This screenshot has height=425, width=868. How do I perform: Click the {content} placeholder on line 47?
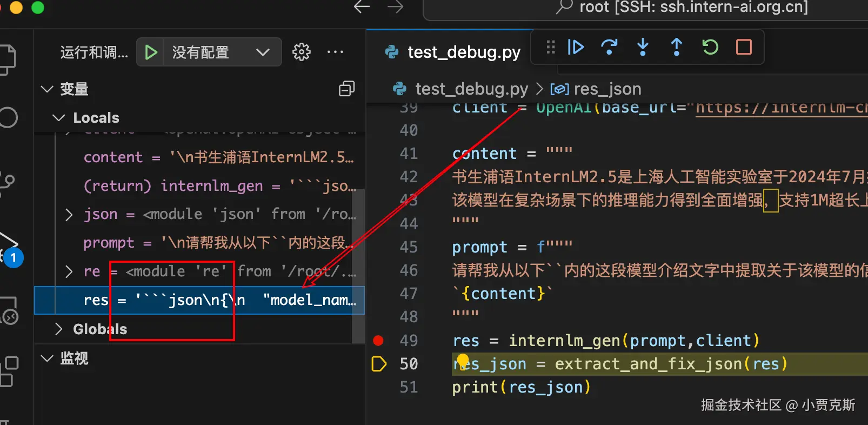pos(503,294)
